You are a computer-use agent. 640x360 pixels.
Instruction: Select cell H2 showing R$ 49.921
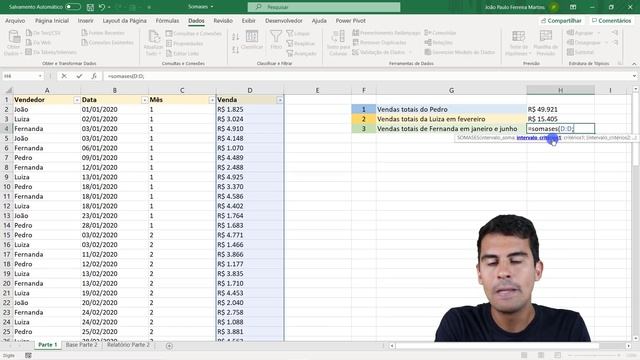[x=560, y=109]
